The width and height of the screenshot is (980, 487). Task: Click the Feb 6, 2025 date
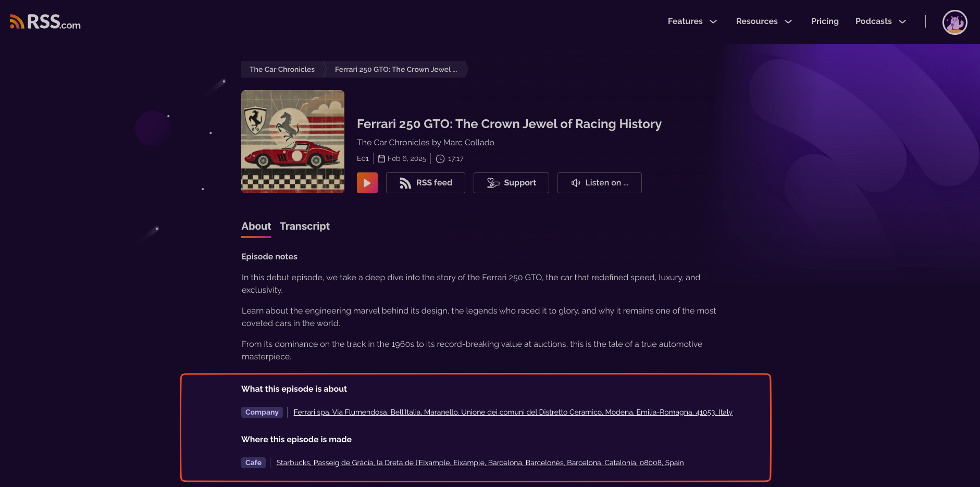(407, 159)
